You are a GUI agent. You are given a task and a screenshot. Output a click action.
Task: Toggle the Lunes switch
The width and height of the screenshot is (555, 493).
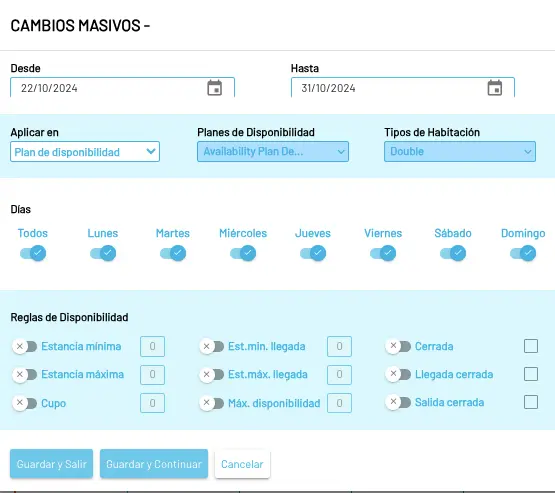coord(103,253)
